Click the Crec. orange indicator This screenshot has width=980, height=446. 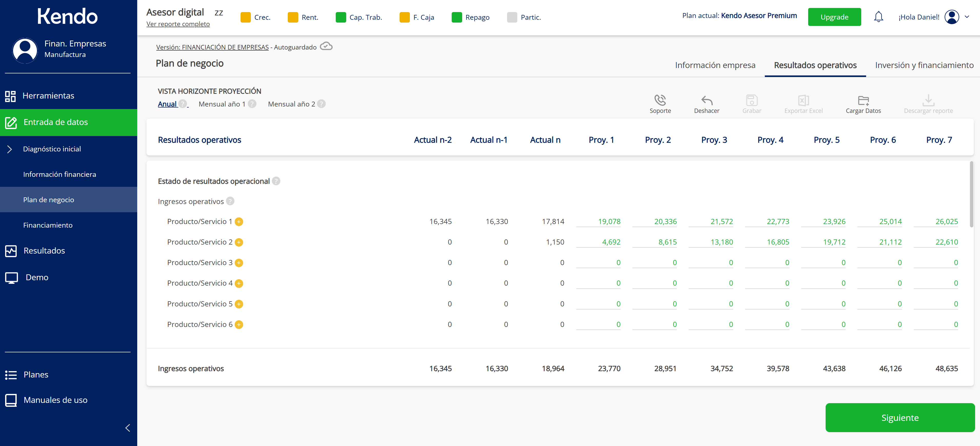246,17
